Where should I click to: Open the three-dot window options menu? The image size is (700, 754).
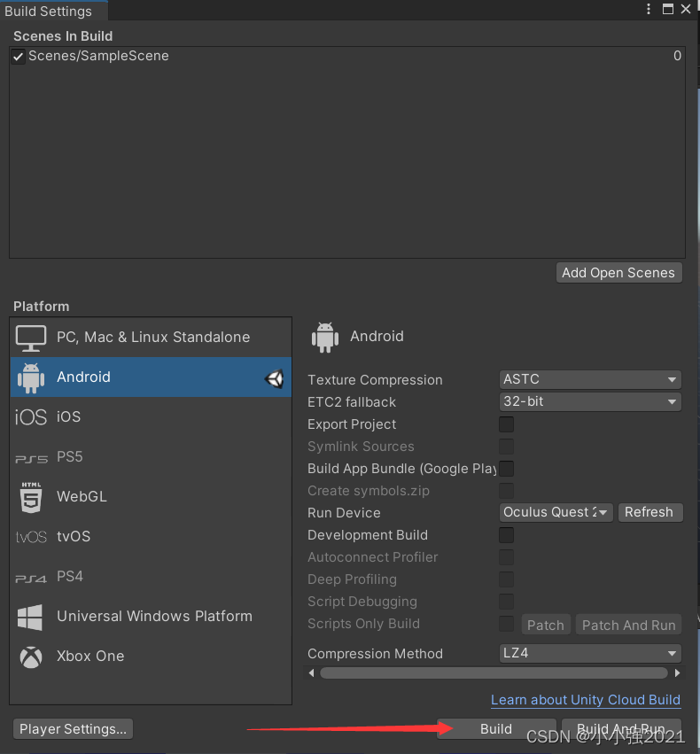pos(649,9)
